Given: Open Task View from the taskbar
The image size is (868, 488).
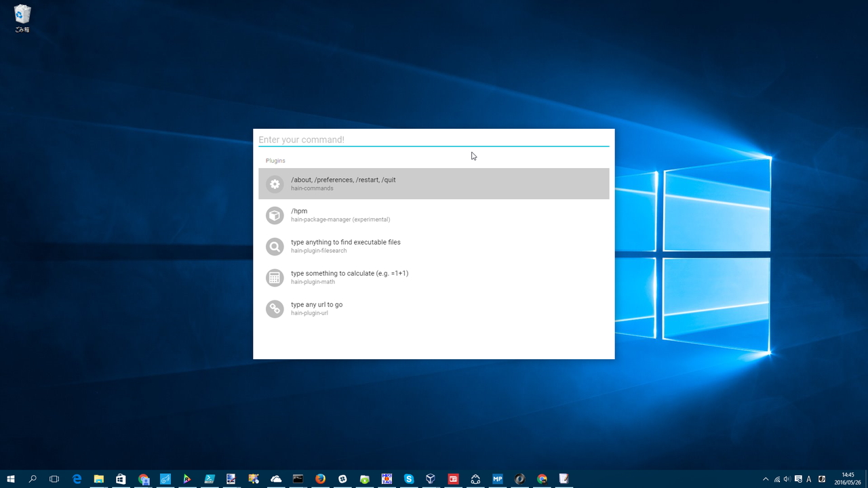Looking at the screenshot, I should pos(54,479).
